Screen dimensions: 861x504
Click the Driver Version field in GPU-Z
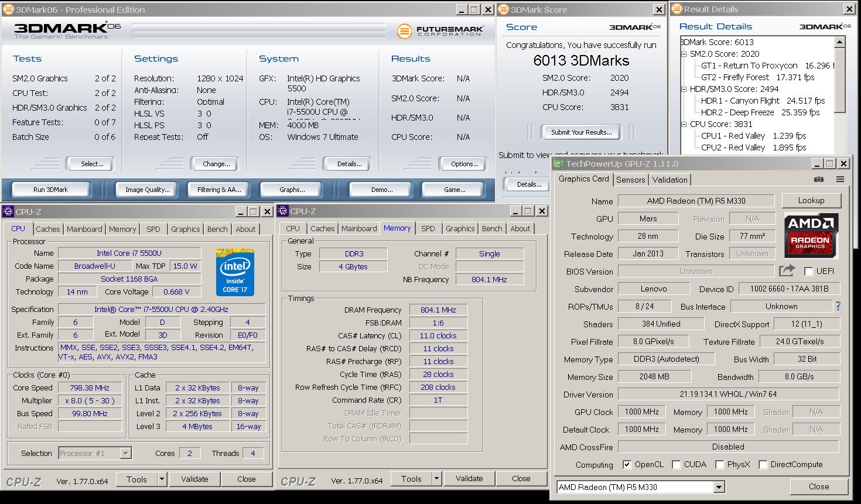coord(728,394)
